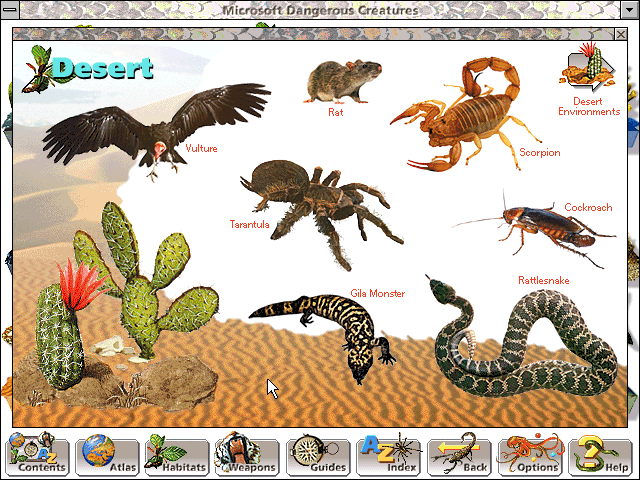Screen dimensions: 640x480
Task: Click the Scorpion label
Action: click(x=540, y=153)
